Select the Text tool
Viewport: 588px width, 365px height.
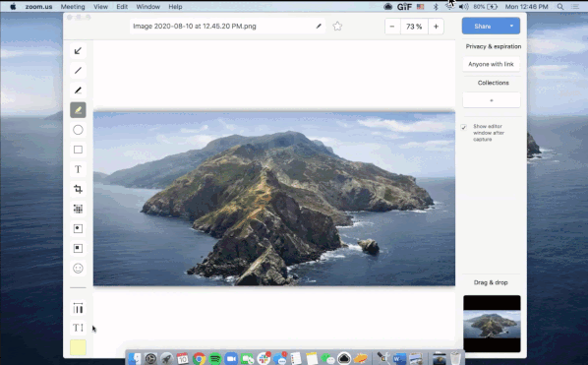[78, 169]
